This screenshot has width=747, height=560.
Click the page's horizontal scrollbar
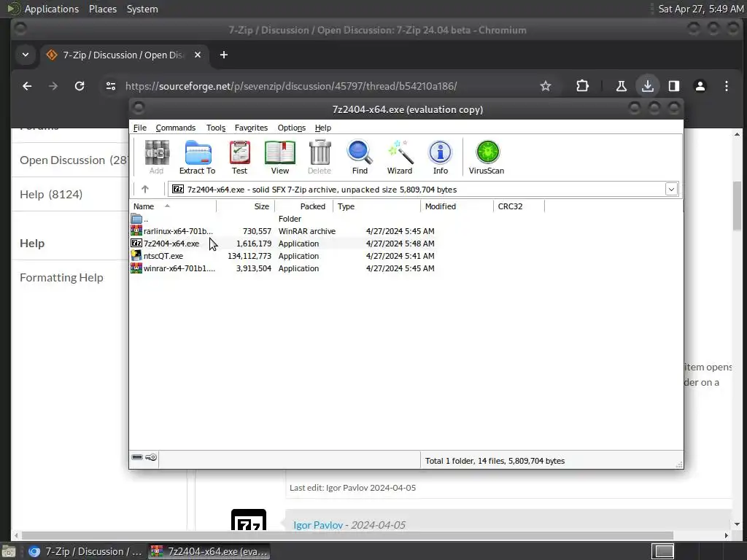(347, 535)
